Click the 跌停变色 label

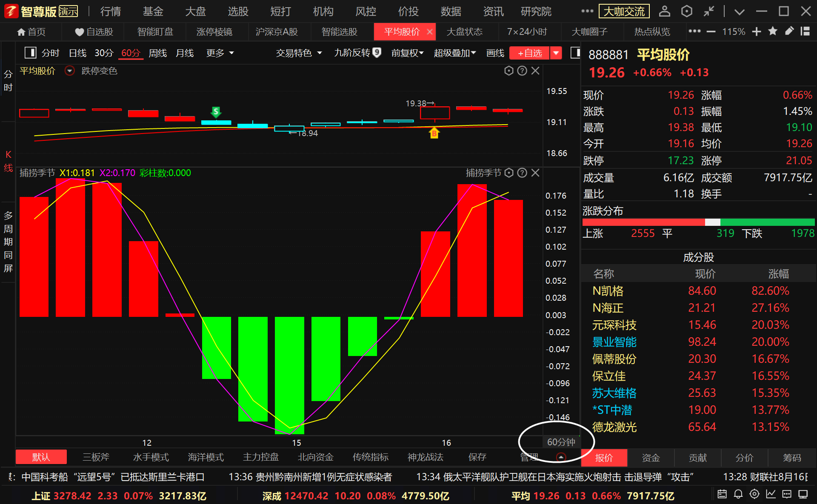click(x=99, y=71)
